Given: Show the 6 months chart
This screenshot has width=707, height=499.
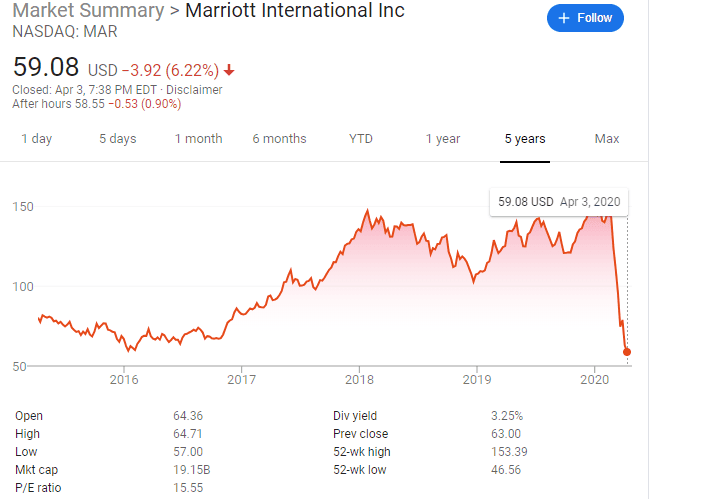Looking at the screenshot, I should (x=279, y=139).
